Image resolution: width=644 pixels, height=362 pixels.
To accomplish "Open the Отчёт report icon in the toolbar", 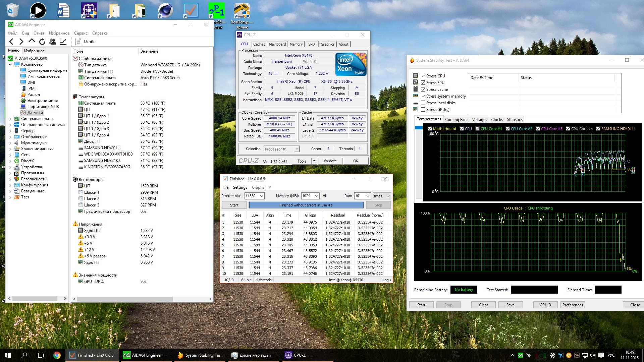I will coord(79,42).
